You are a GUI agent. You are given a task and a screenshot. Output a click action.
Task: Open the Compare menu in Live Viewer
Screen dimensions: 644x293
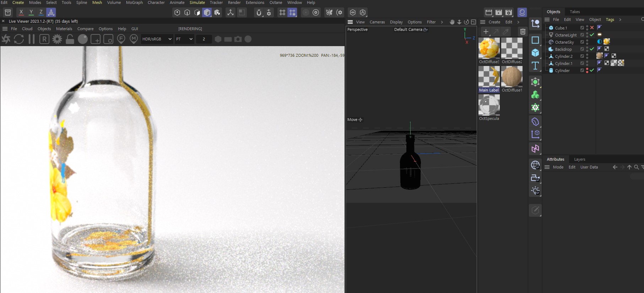tap(85, 29)
